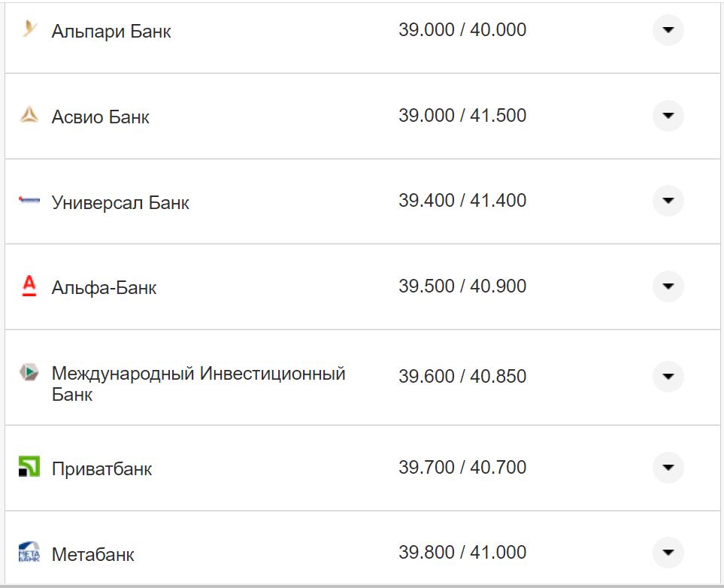Image resolution: width=724 pixels, height=588 pixels.
Task: Click the rate 39.000 / 41.500 for Асвио
Action: click(x=464, y=115)
